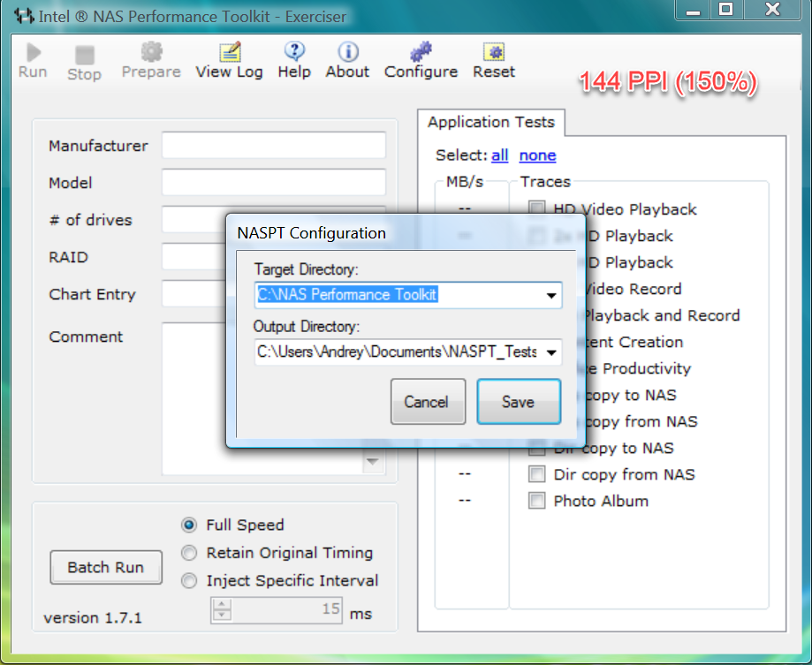Tick the Photo Album checkbox
Image resolution: width=812 pixels, height=665 pixels.
click(536, 501)
